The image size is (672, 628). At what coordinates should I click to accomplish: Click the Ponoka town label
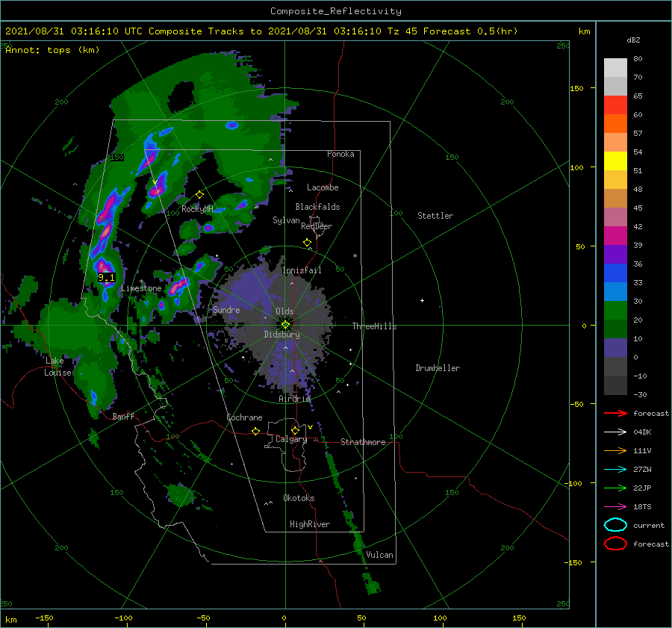[340, 154]
